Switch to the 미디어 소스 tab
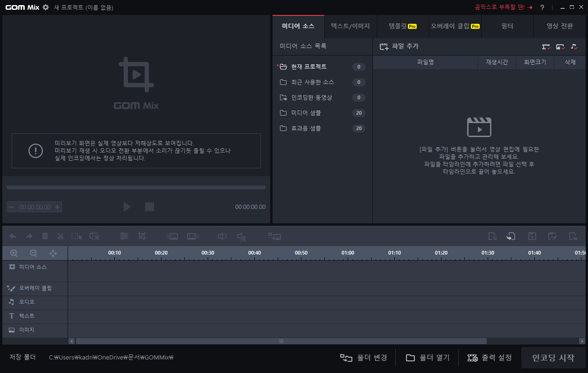Image resolution: width=588 pixels, height=373 pixels. [298, 27]
